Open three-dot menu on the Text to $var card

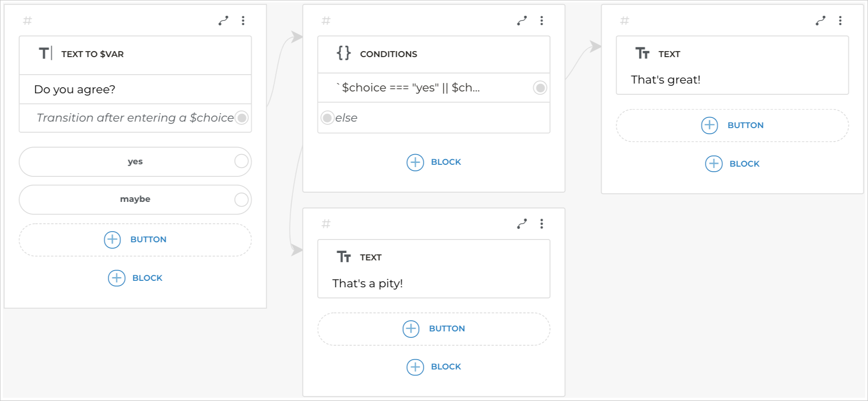pyautogui.click(x=243, y=20)
